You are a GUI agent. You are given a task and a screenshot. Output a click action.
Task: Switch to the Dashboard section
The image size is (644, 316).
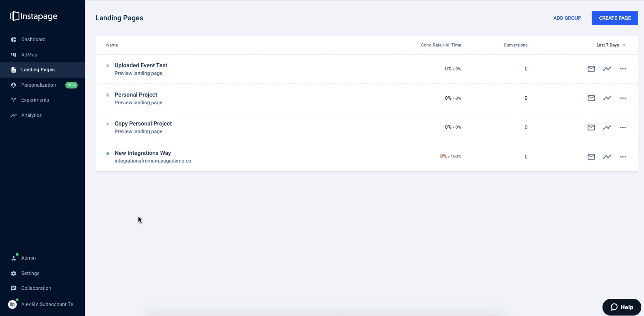[x=33, y=39]
